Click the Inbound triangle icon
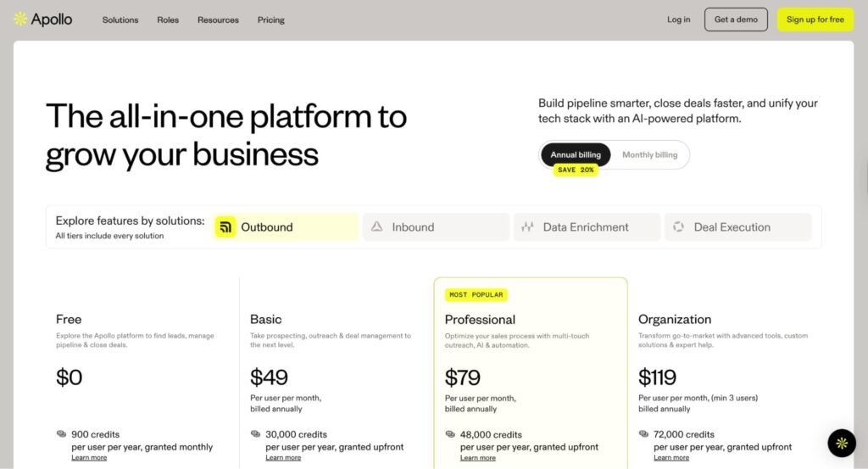The height and width of the screenshot is (469, 868). 376,227
